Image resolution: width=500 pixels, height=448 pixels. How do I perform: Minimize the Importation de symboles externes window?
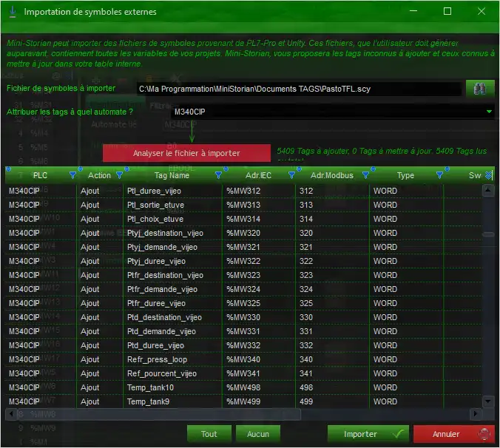(x=413, y=12)
